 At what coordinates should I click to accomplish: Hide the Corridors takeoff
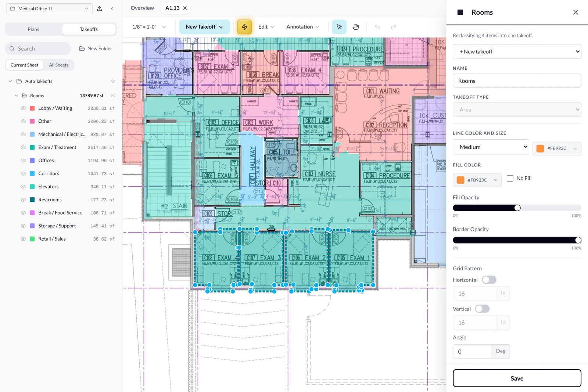click(23, 173)
